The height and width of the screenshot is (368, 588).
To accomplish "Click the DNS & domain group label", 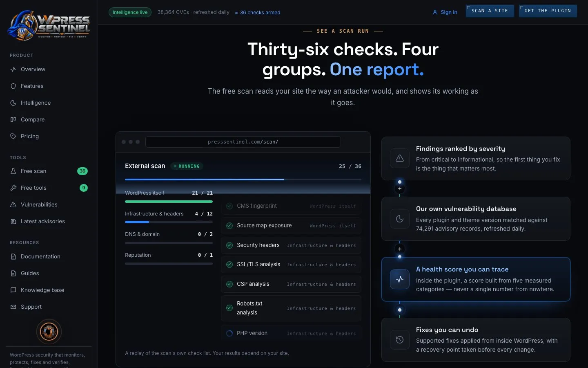I will (x=142, y=234).
